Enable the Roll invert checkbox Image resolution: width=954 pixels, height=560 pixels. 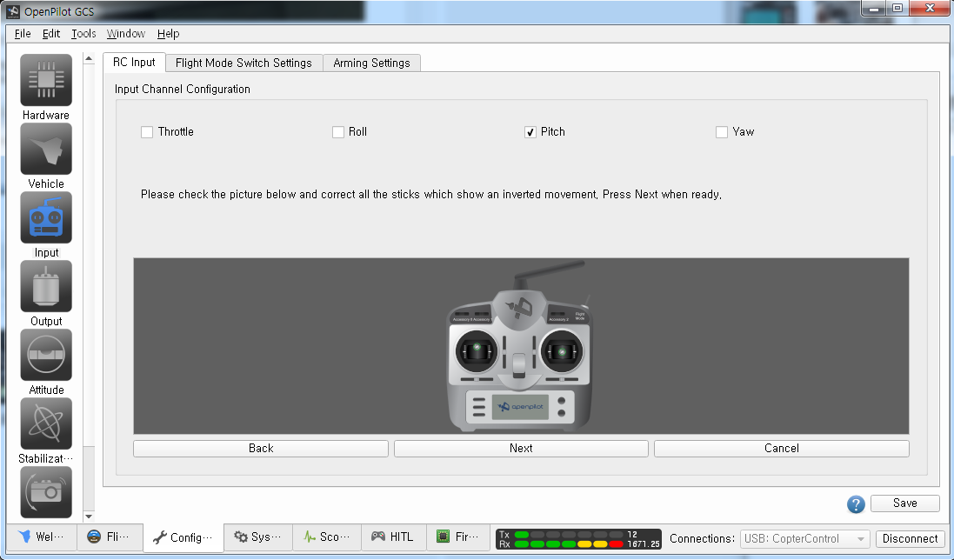[x=338, y=132]
